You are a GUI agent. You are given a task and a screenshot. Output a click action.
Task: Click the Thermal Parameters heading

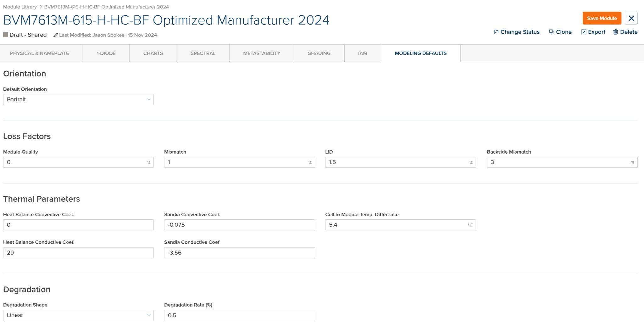pos(42,199)
